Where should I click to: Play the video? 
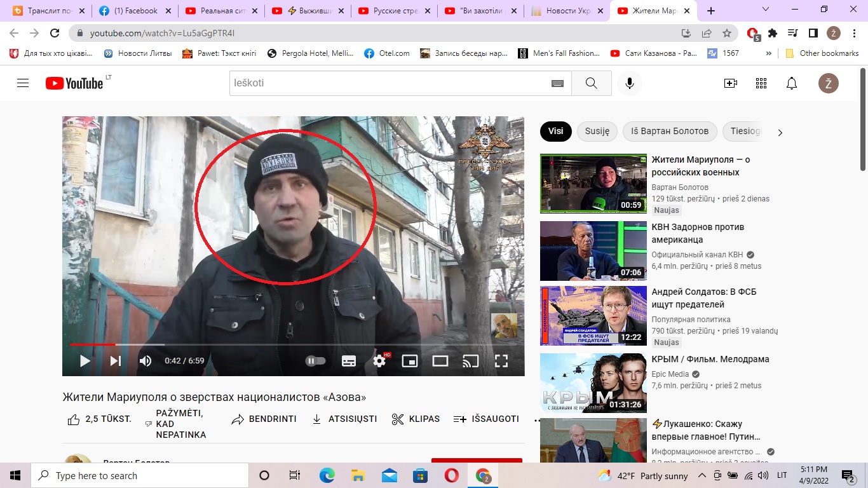(85, 361)
